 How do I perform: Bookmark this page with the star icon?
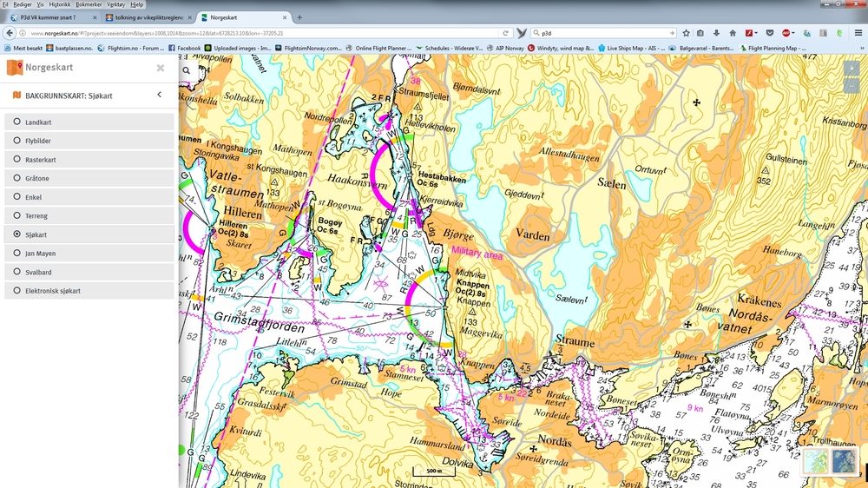click(686, 33)
